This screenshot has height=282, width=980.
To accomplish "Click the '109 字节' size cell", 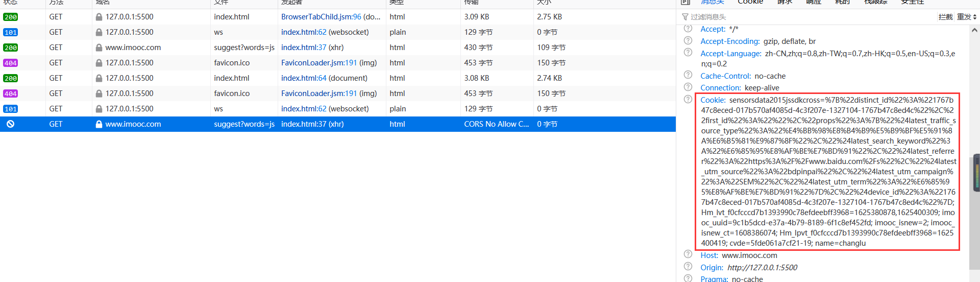I will pos(551,48).
